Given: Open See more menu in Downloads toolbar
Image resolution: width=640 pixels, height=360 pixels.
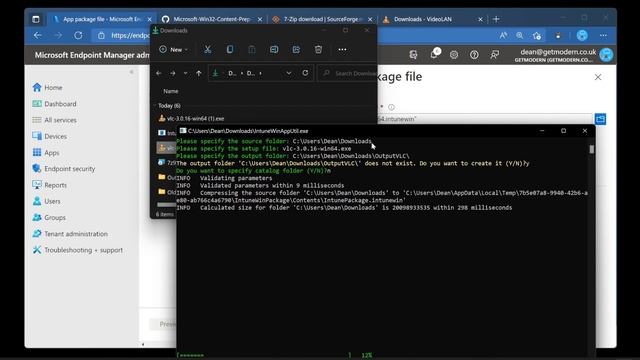Looking at the screenshot, I should pos(342,49).
